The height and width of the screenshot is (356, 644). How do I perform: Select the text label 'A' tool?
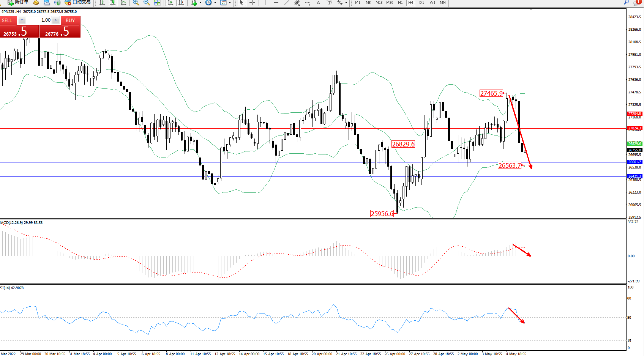pos(318,3)
